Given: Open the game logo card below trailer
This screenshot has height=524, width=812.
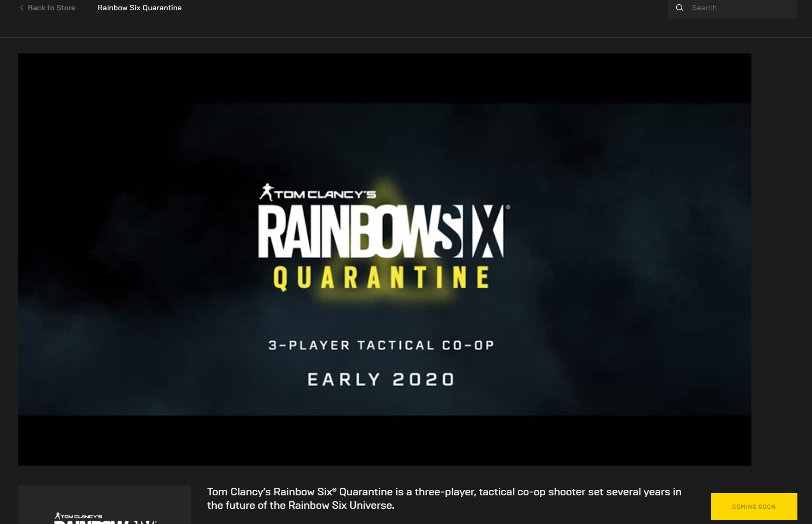Looking at the screenshot, I should coord(104,506).
